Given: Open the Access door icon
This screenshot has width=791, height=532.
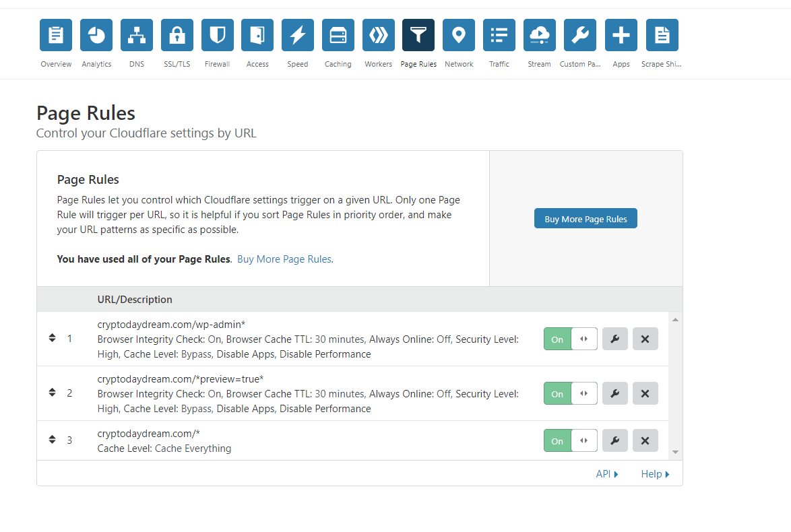Looking at the screenshot, I should [x=257, y=35].
